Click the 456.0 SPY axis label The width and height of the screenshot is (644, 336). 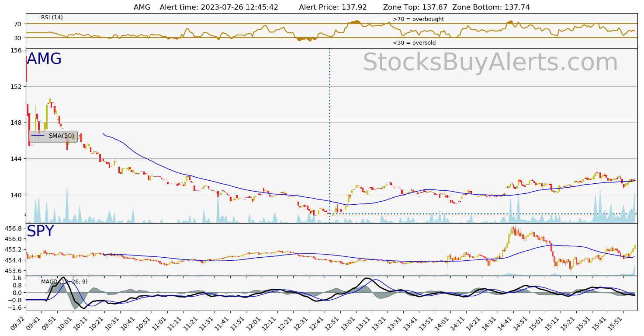pos(14,239)
